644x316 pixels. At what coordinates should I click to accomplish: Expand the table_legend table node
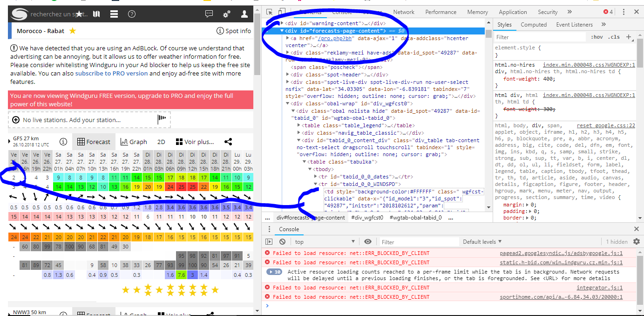(298, 125)
